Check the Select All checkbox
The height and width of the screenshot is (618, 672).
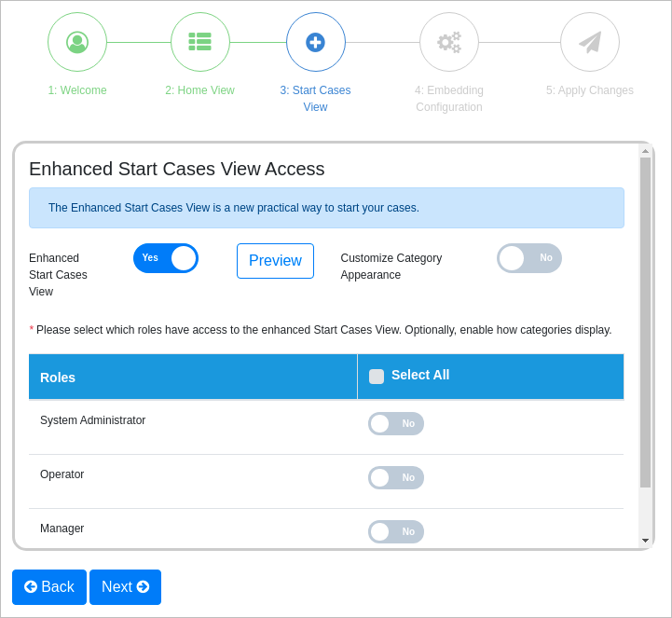pos(377,377)
